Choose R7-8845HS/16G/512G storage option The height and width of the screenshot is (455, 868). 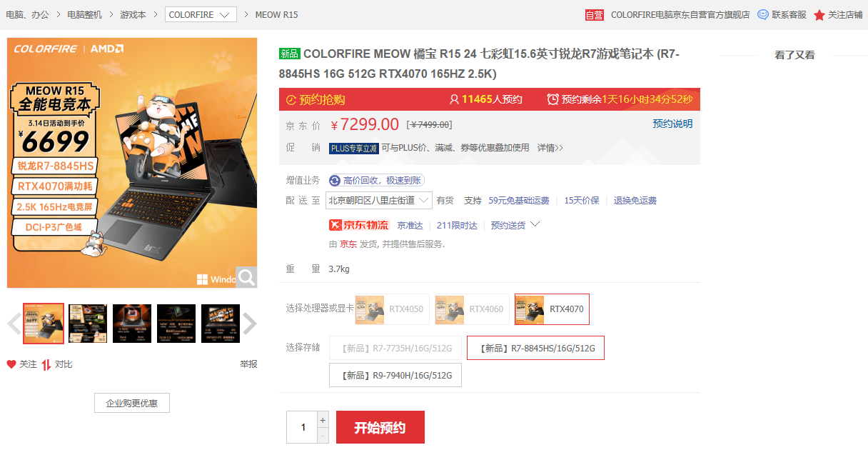coord(535,348)
